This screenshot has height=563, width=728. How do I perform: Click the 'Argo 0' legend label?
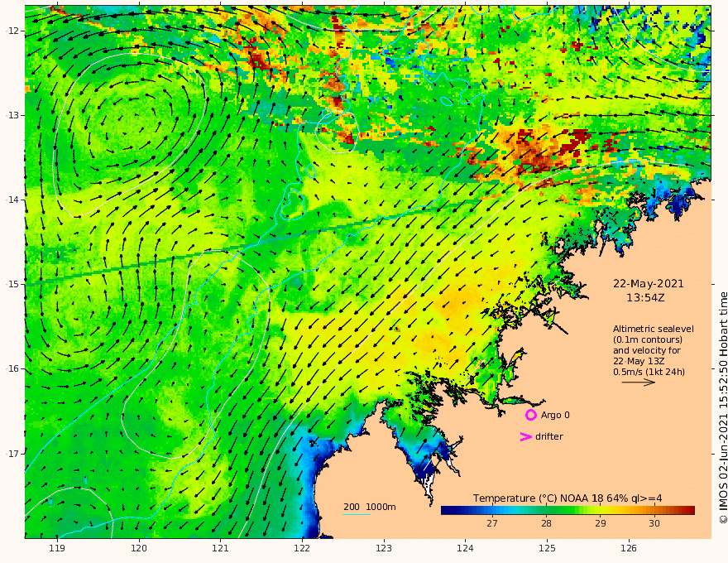pos(555,416)
